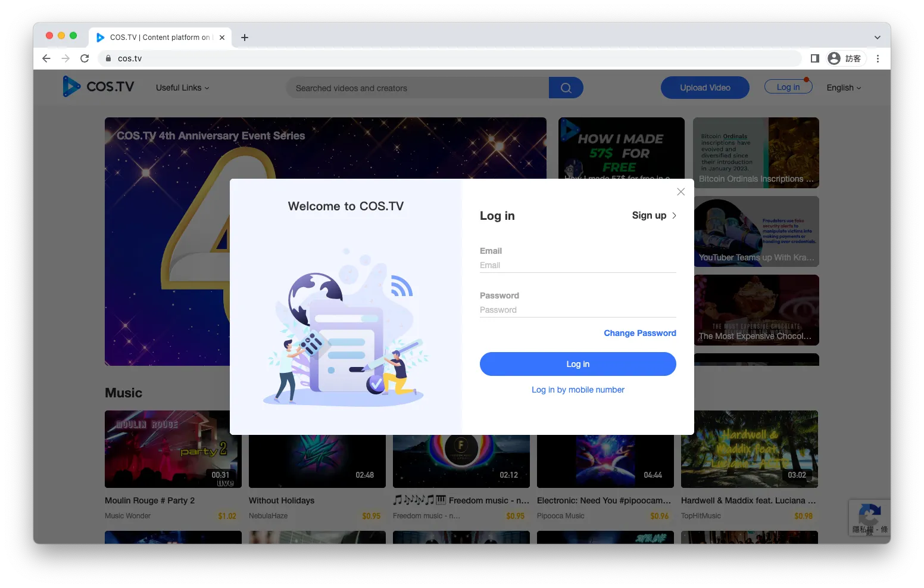Click the reCAPTCHA badge
This screenshot has width=924, height=588.
(x=869, y=517)
